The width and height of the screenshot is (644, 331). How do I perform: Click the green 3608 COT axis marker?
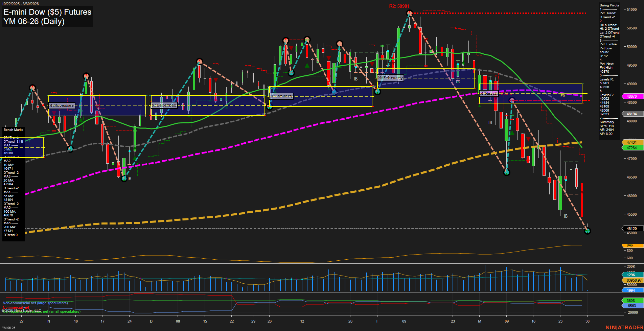pyautogui.click(x=630, y=300)
